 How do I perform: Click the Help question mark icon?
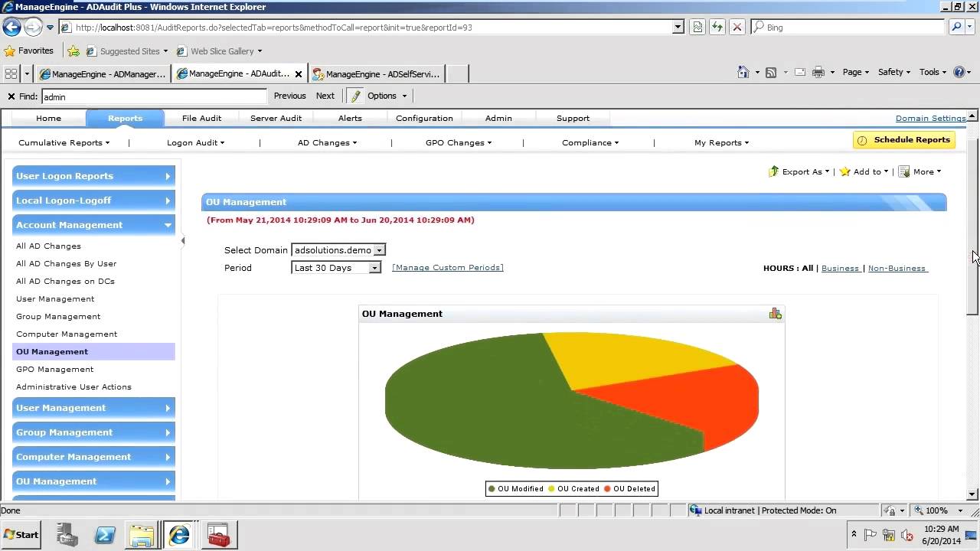(959, 72)
